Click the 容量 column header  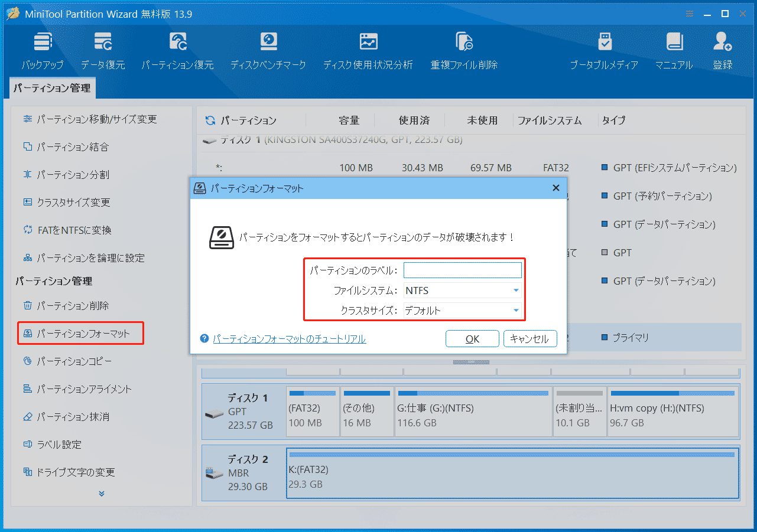(x=349, y=120)
